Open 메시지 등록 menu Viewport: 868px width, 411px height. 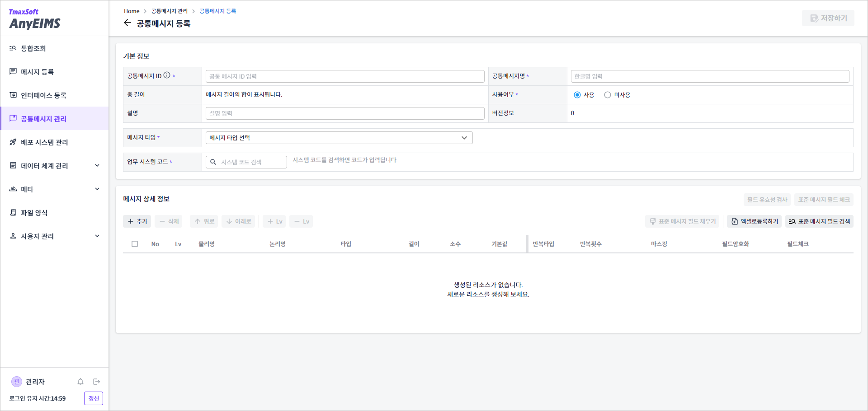54,72
